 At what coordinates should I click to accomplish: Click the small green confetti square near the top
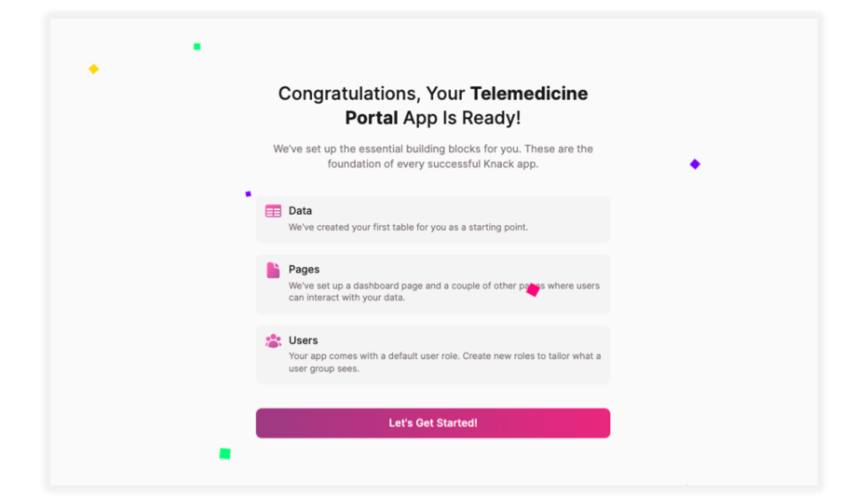tap(197, 46)
